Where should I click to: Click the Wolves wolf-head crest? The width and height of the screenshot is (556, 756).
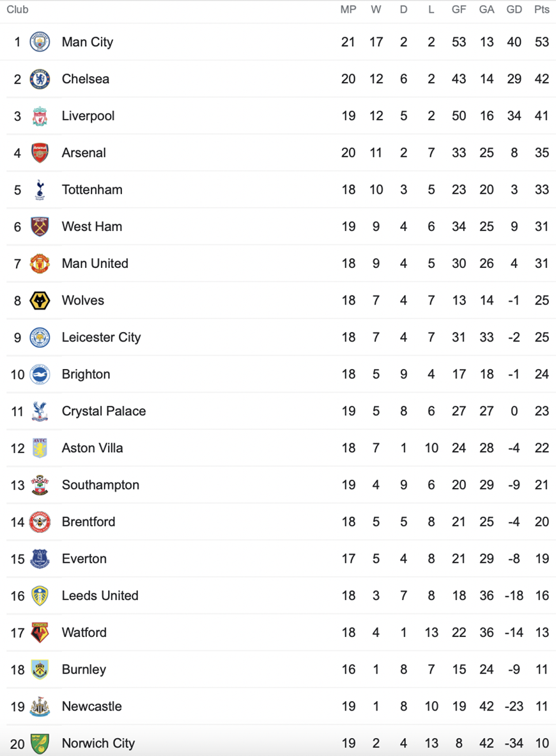point(40,301)
